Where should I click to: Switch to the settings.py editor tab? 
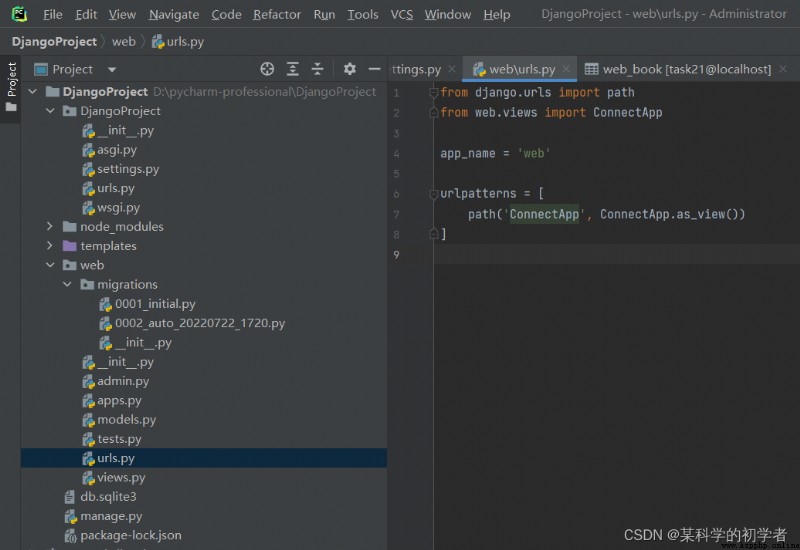(x=416, y=69)
